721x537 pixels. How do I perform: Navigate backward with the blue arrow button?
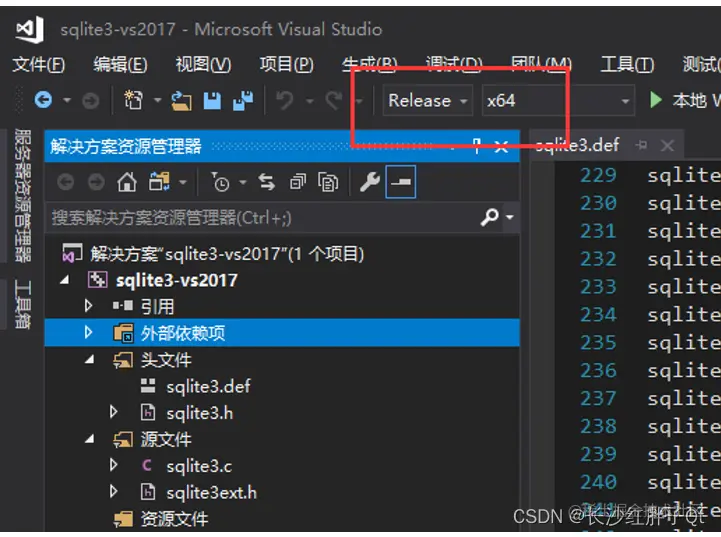pyautogui.click(x=43, y=100)
